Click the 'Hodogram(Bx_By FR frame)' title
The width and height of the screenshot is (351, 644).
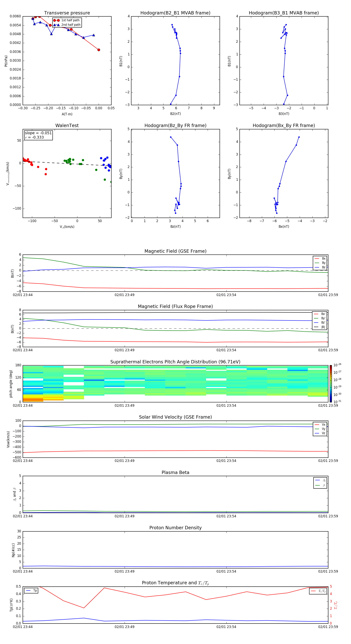click(x=284, y=125)
